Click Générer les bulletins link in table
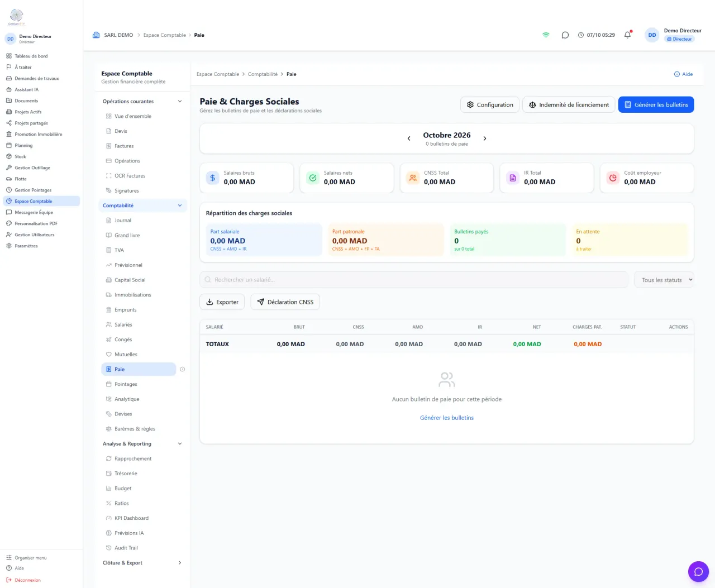This screenshot has width=715, height=588. tap(447, 418)
